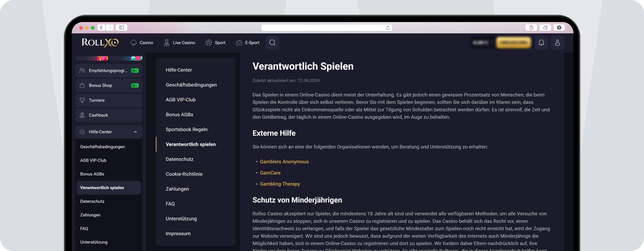Click the Verantwortlich Spielen page heading
The height and width of the screenshot is (251, 644).
(x=303, y=66)
